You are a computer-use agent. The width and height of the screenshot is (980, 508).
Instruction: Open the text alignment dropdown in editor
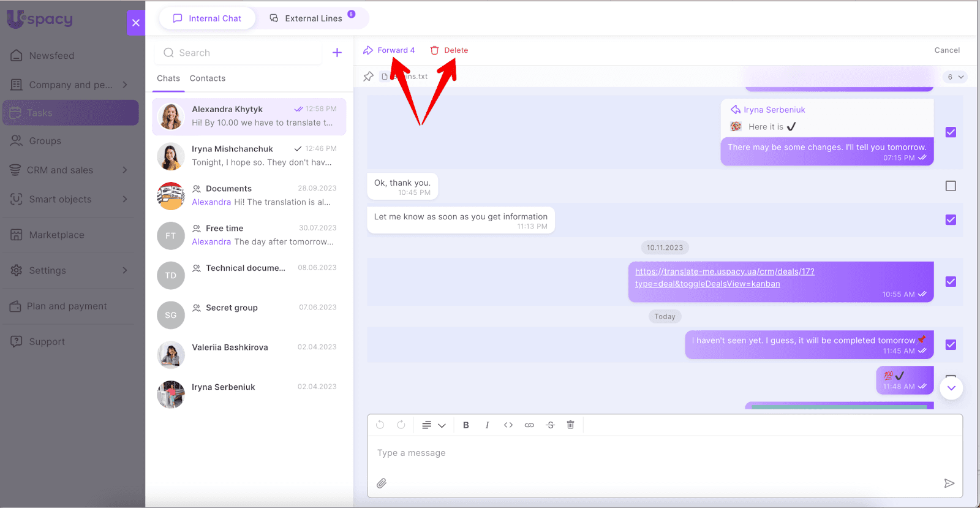pos(433,425)
